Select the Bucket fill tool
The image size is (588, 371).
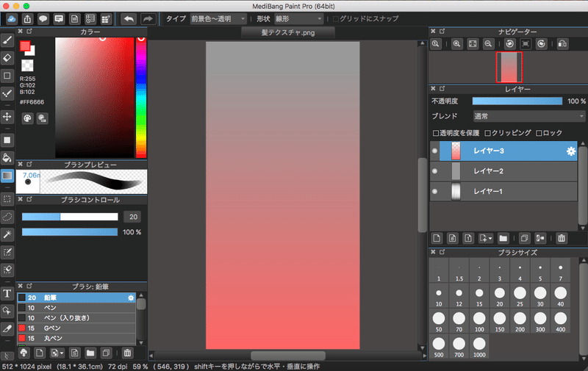pyautogui.click(x=7, y=158)
